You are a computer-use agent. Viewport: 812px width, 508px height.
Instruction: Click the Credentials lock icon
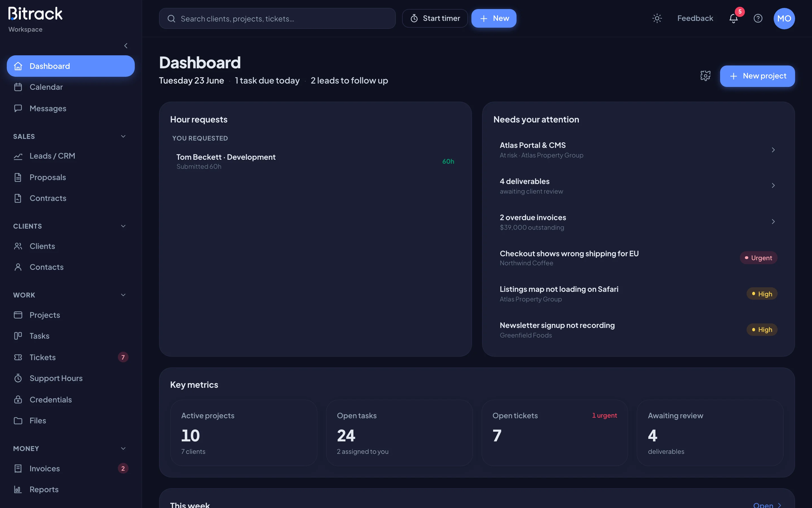18,399
